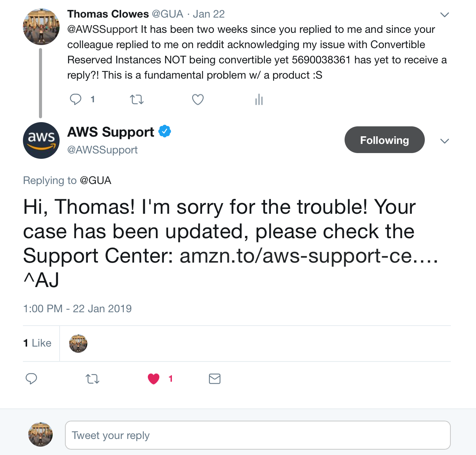Click liker's avatar next to 1 Like
This screenshot has width=476, height=455.
pyautogui.click(x=78, y=343)
